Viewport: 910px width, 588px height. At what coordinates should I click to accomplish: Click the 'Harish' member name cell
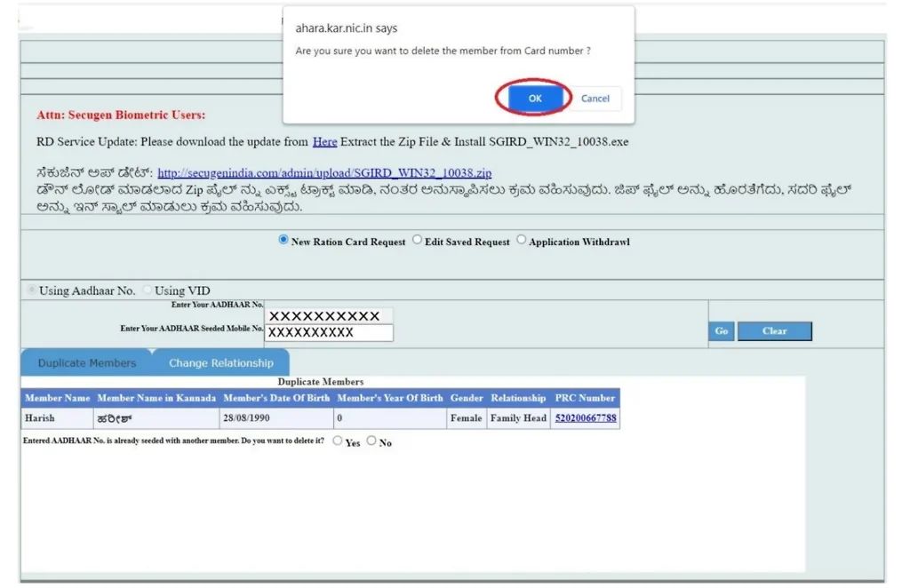tap(58, 418)
